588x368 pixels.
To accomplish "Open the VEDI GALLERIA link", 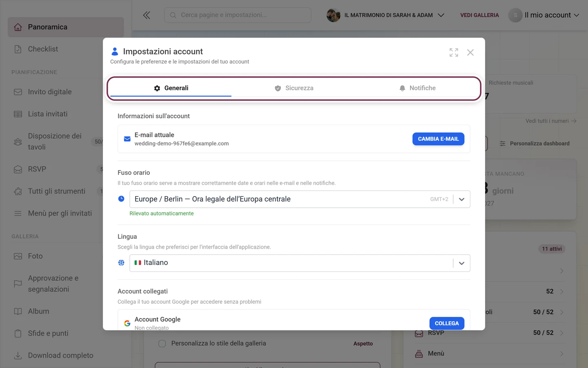I will click(479, 15).
